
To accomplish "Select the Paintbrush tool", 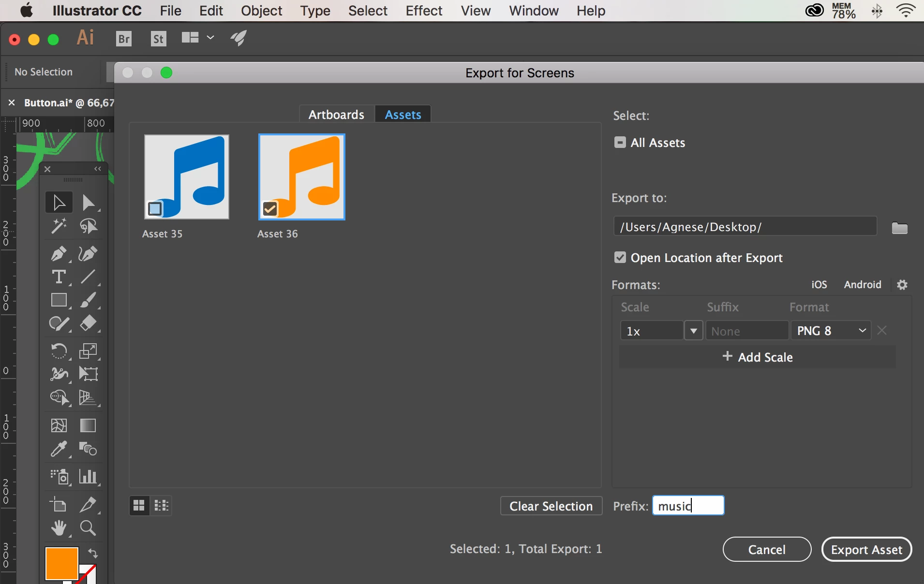I will click(89, 300).
